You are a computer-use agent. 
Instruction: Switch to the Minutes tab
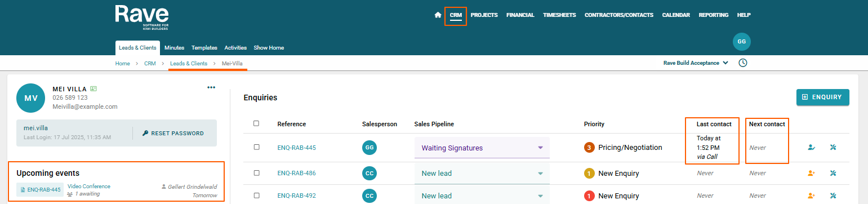coord(174,48)
